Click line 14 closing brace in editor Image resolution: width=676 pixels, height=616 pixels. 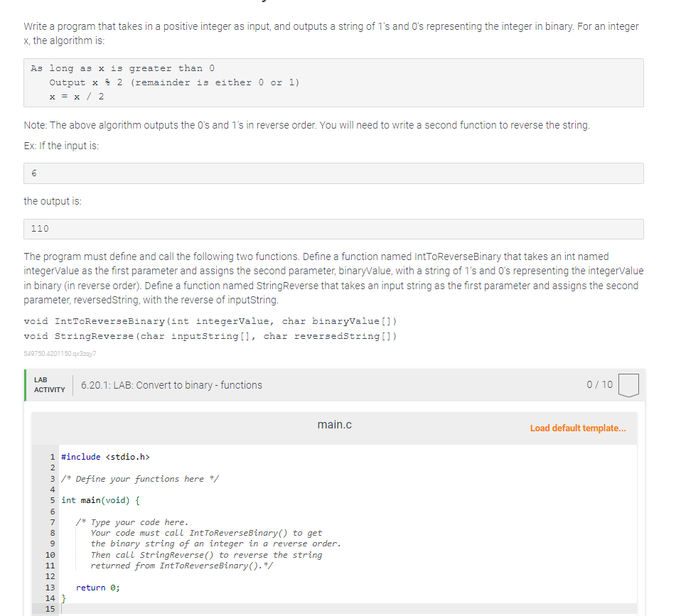click(x=64, y=598)
